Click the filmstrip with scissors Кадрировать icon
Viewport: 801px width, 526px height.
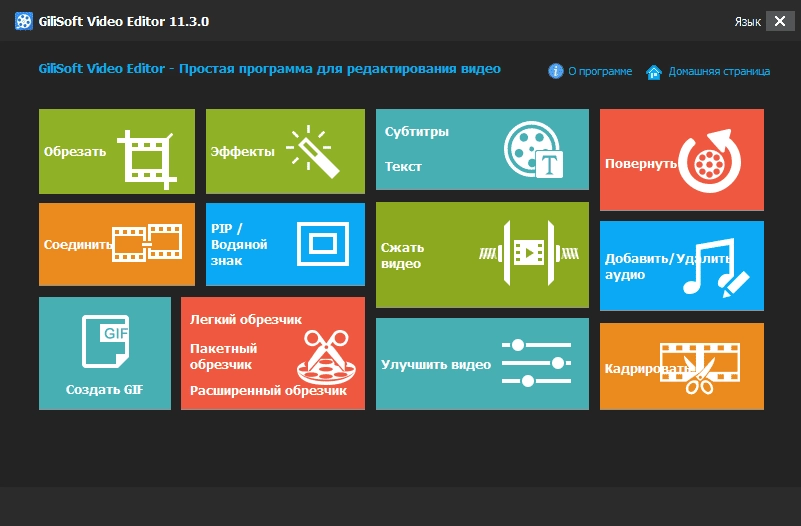700,368
